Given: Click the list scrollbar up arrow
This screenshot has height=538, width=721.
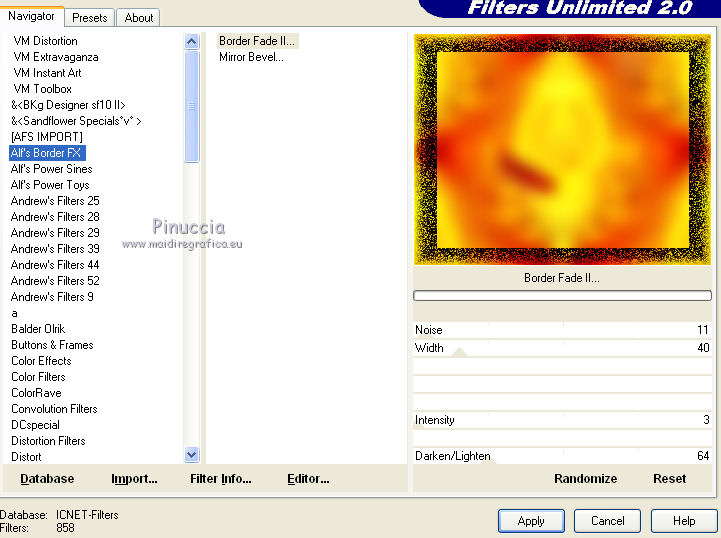Looking at the screenshot, I should point(192,42).
